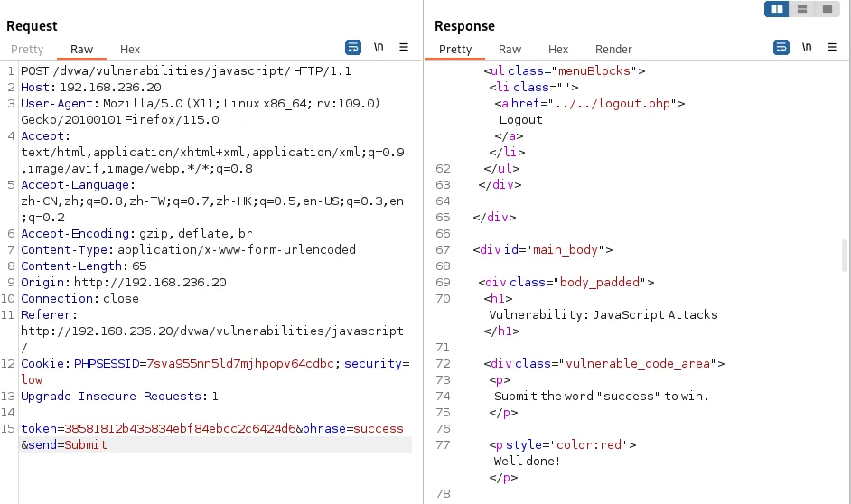The width and height of the screenshot is (851, 504).
Task: Switch to Request Pretty tab
Action: tap(27, 50)
